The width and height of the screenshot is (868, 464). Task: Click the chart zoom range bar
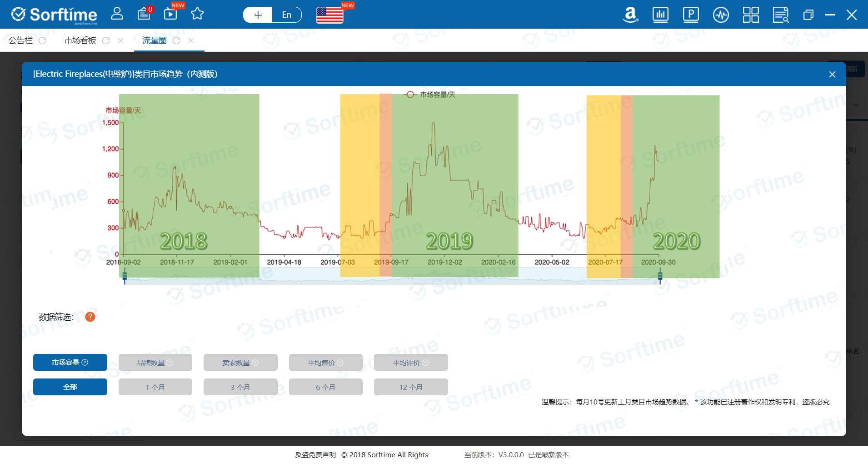click(392, 276)
